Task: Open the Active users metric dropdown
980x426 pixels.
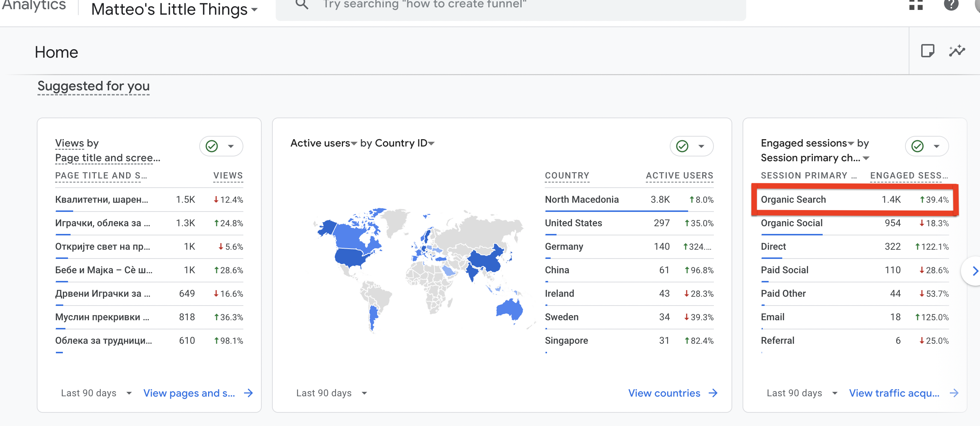Action: click(354, 144)
